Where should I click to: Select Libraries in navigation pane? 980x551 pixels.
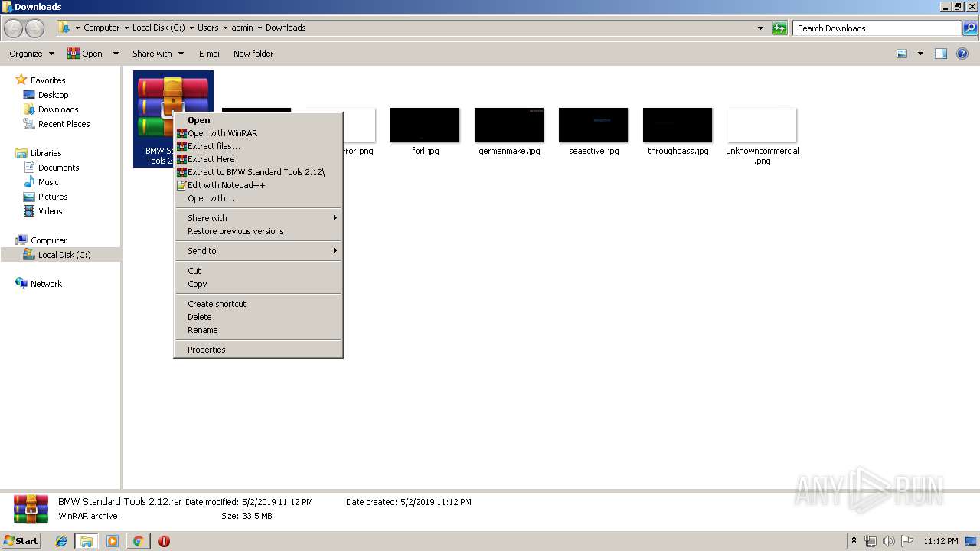click(x=46, y=153)
